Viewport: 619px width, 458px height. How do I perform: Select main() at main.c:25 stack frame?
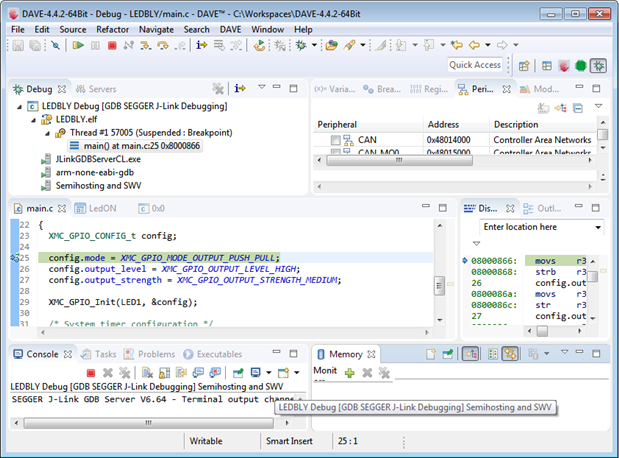(x=138, y=145)
